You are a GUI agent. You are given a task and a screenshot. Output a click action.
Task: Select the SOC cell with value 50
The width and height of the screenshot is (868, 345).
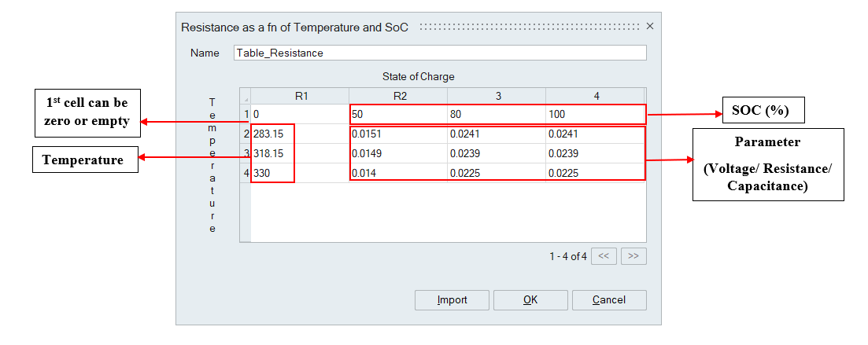click(x=399, y=115)
